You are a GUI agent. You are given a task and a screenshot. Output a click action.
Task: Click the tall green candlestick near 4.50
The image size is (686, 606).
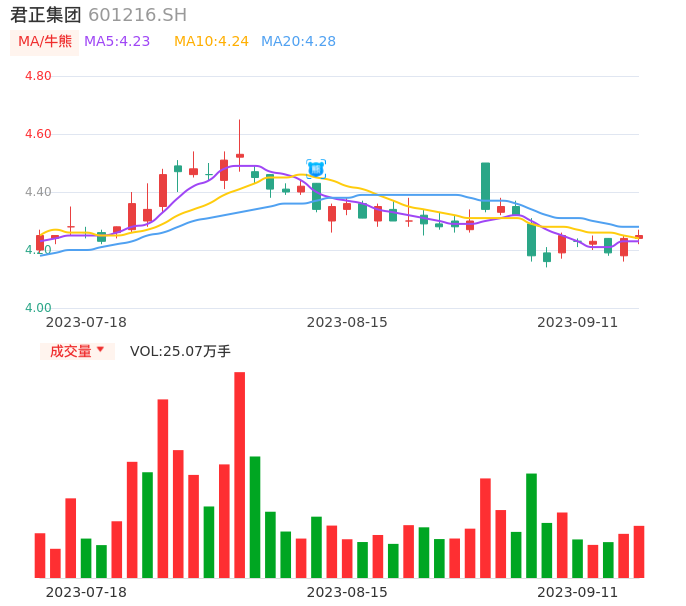[485, 186]
